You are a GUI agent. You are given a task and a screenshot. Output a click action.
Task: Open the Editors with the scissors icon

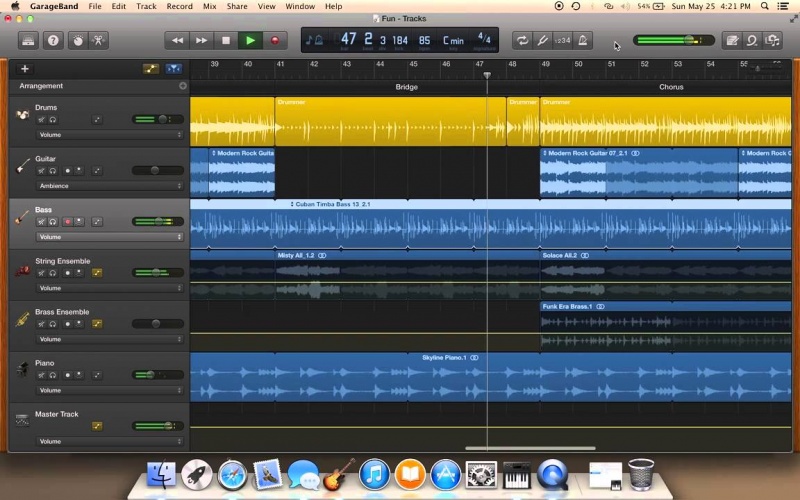point(99,41)
